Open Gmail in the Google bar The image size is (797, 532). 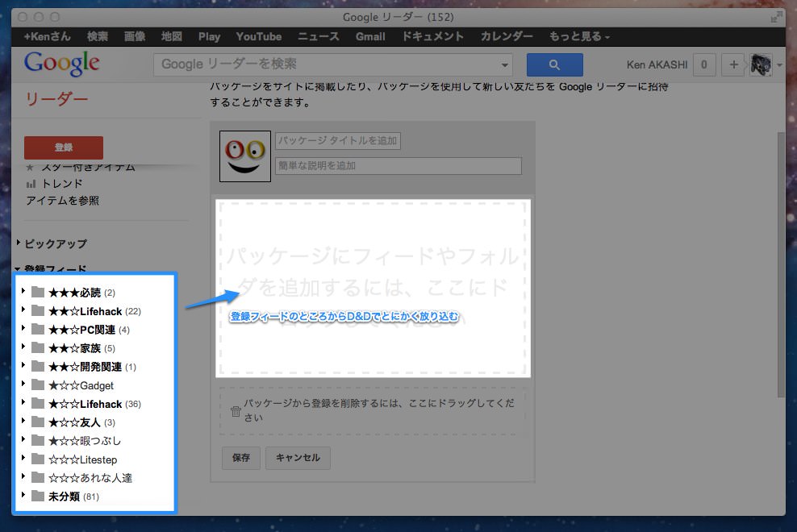tap(370, 36)
